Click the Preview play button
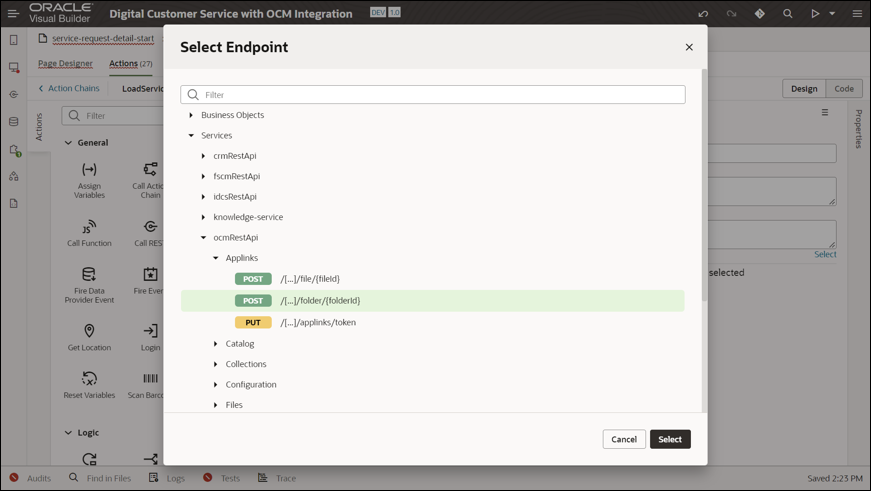The height and width of the screenshot is (491, 871). [815, 13]
